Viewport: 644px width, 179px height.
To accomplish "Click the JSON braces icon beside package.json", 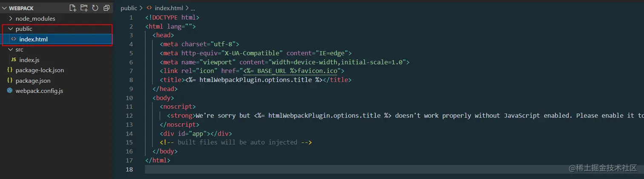I will [10, 80].
